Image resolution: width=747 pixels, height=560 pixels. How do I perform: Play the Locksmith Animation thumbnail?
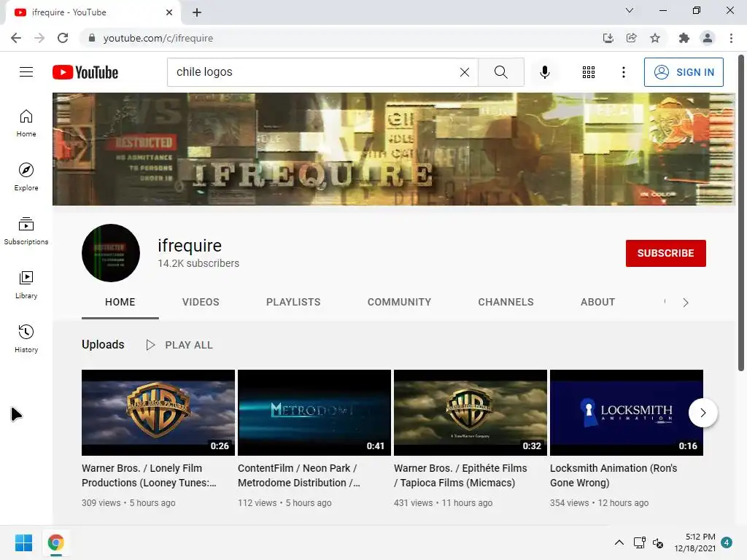click(627, 413)
